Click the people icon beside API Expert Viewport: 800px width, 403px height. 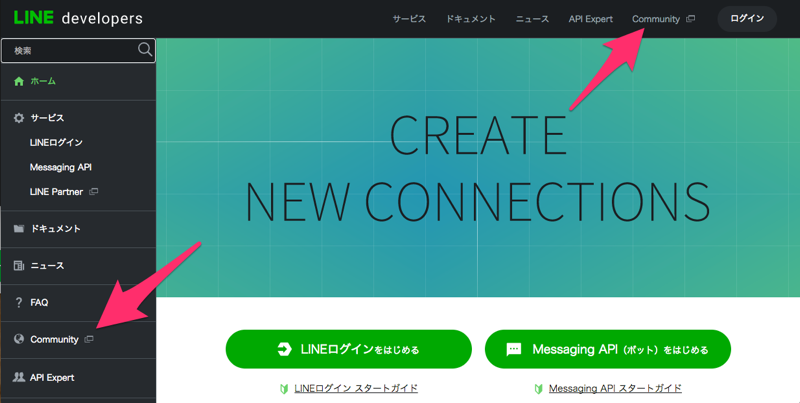[19, 377]
